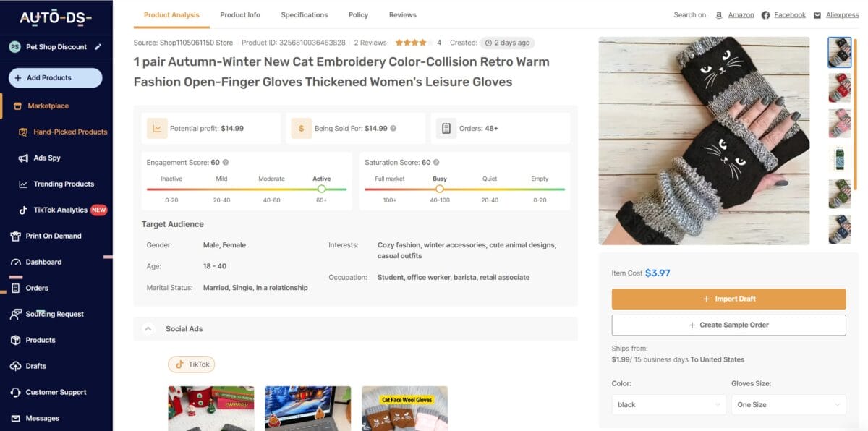The image size is (868, 431).
Task: Click the Engagement Score scale marker
Action: [x=321, y=189]
